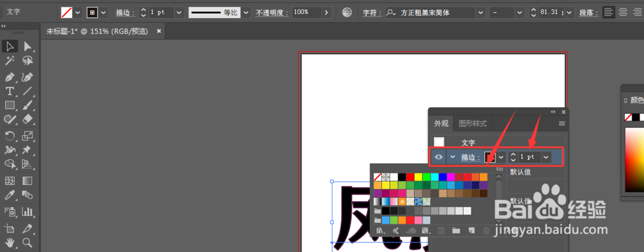Select the Line Segment tool
The image size is (644, 252).
click(28, 91)
